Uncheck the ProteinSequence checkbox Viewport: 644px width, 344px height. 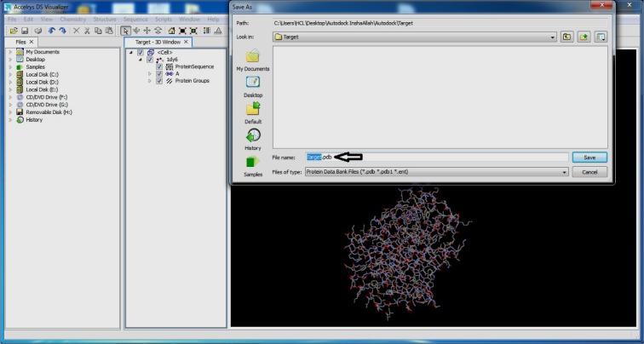click(159, 66)
